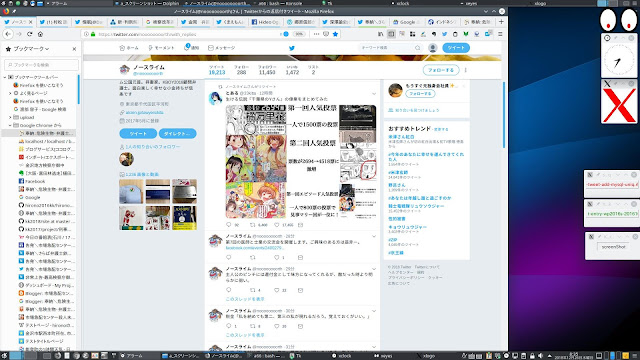Open the profile website link

pos(144,112)
